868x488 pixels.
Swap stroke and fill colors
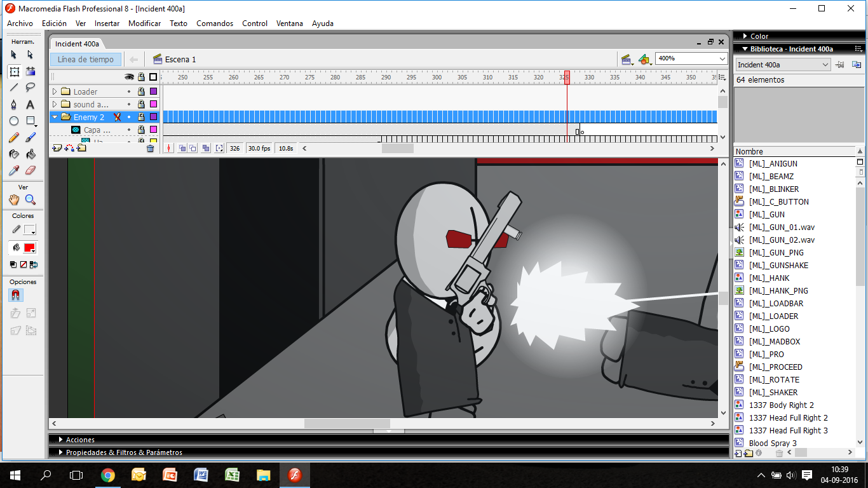pyautogui.click(x=34, y=264)
